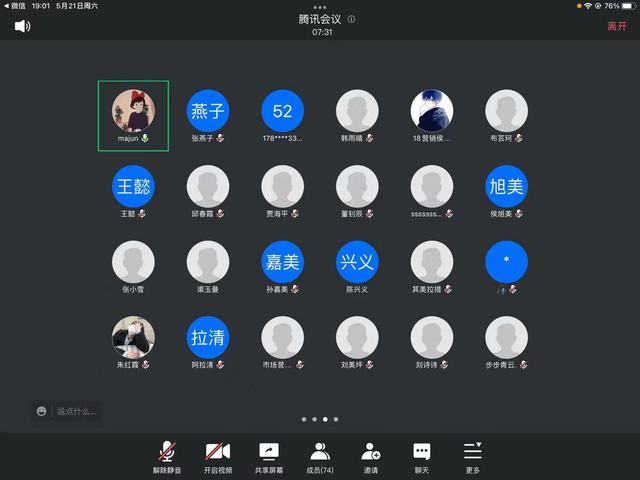The image size is (640, 480).
Task: Open emoji picker beside chat input
Action: click(x=41, y=411)
